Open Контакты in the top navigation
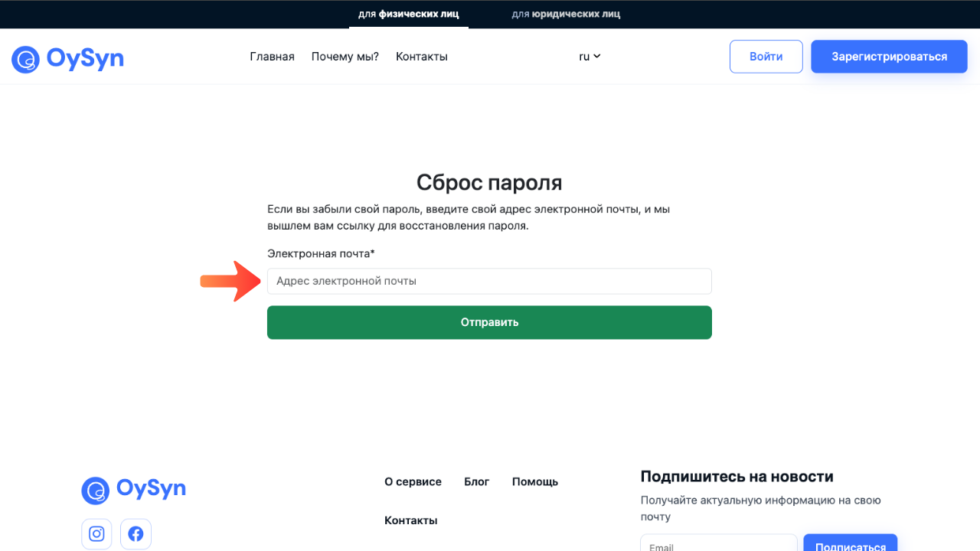The width and height of the screenshot is (980, 551). click(421, 56)
